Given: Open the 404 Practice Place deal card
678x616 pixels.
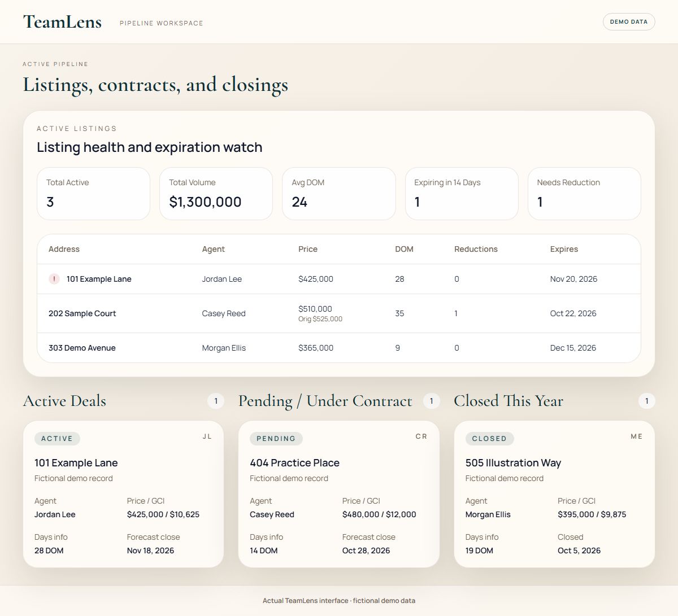Looking at the screenshot, I should [339, 494].
